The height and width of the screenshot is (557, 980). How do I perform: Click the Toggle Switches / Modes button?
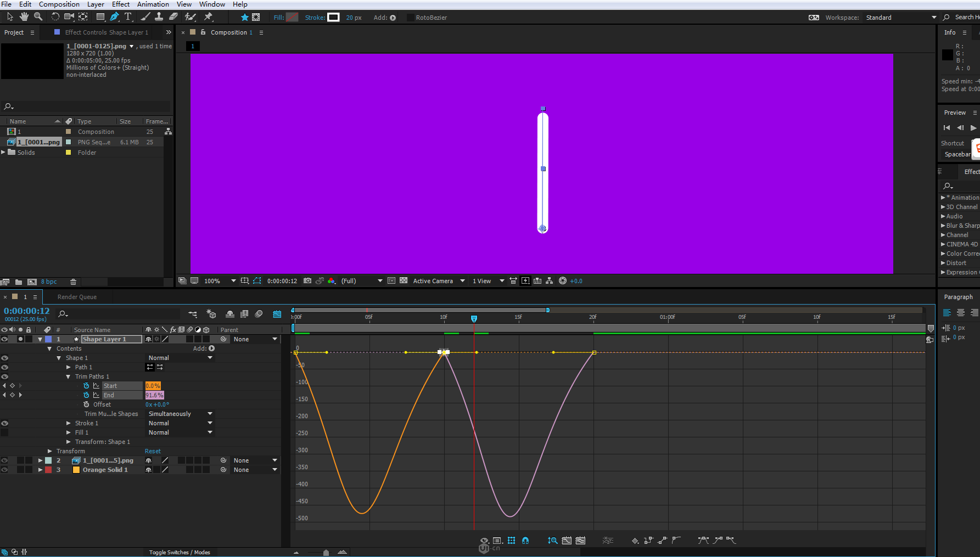[x=180, y=552]
